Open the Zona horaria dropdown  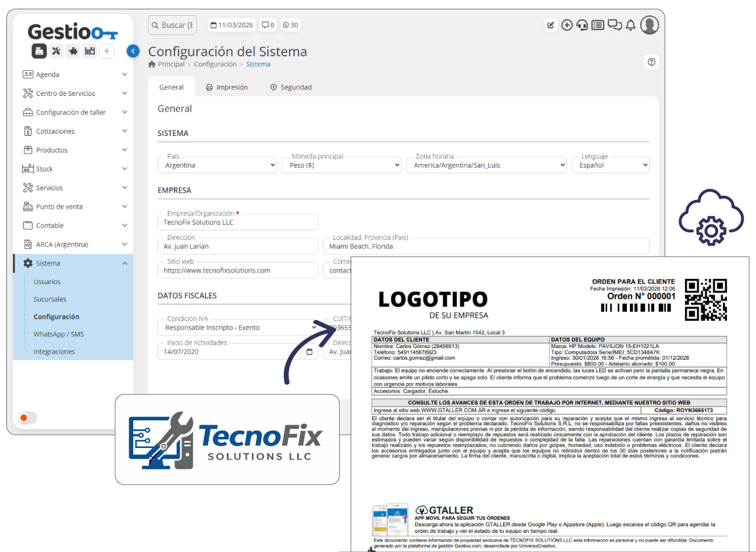click(x=486, y=165)
